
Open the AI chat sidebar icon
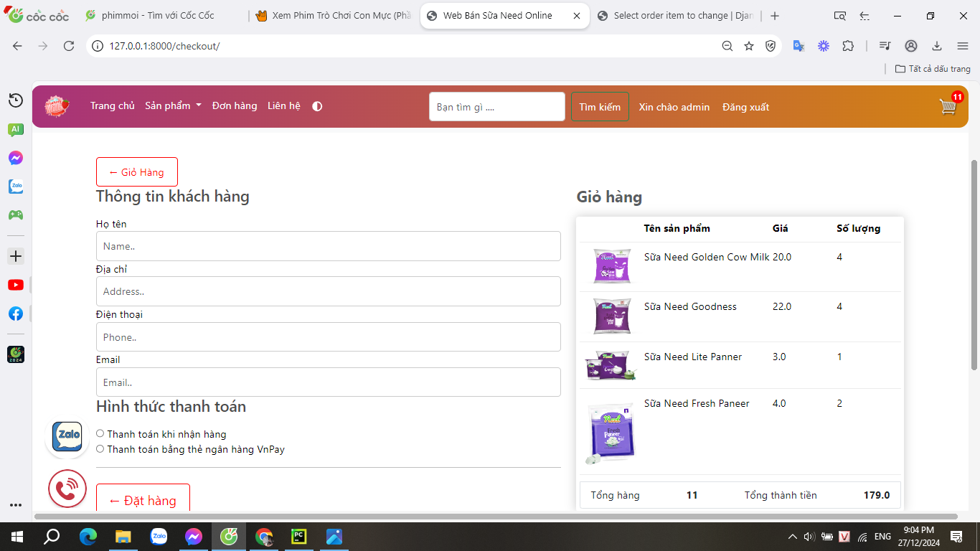[16, 130]
